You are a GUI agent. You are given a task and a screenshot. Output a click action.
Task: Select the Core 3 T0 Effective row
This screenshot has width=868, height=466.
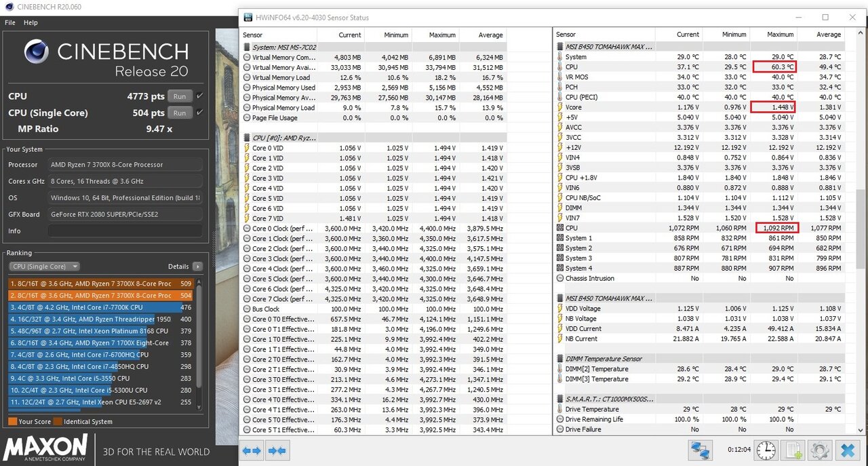[374, 379]
